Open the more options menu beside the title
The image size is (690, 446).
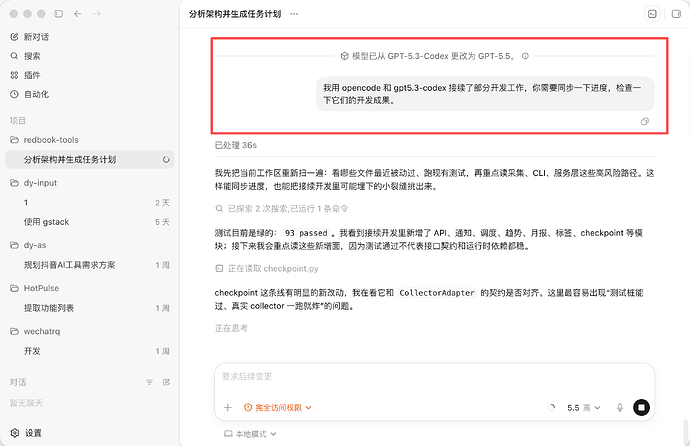point(294,14)
